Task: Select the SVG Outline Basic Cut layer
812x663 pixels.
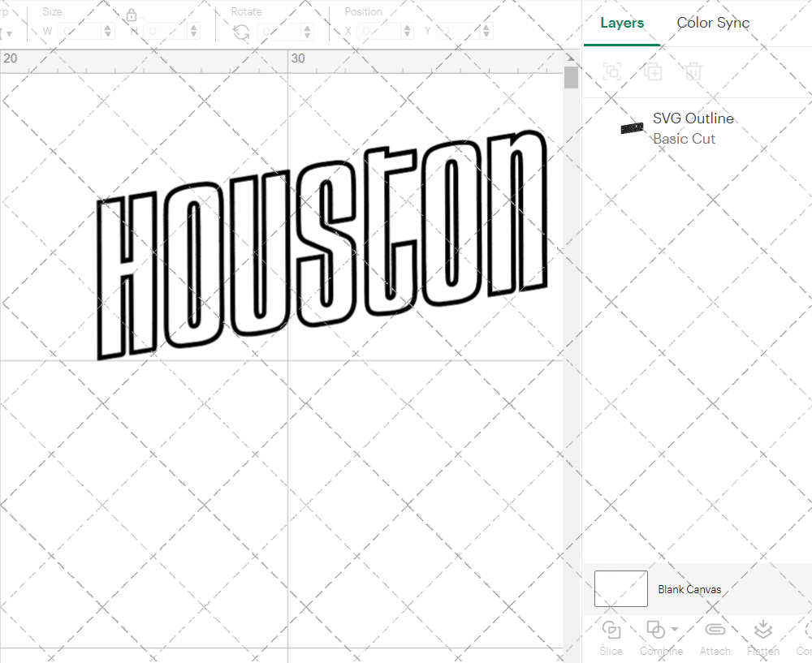Action: pyautogui.click(x=694, y=128)
